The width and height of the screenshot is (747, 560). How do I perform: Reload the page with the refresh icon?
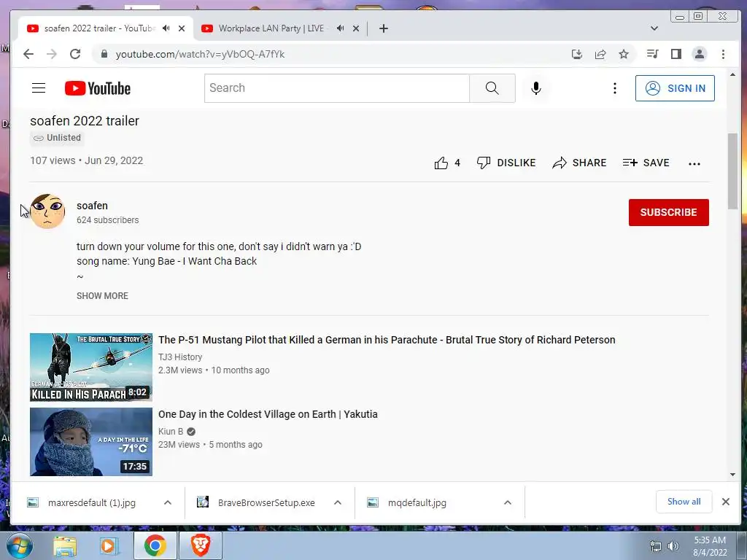pyautogui.click(x=75, y=54)
